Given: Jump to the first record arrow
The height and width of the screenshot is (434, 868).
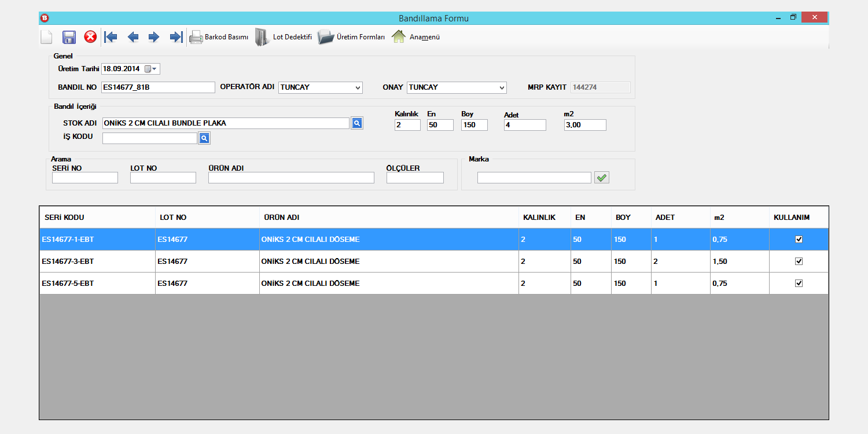Looking at the screenshot, I should (111, 37).
